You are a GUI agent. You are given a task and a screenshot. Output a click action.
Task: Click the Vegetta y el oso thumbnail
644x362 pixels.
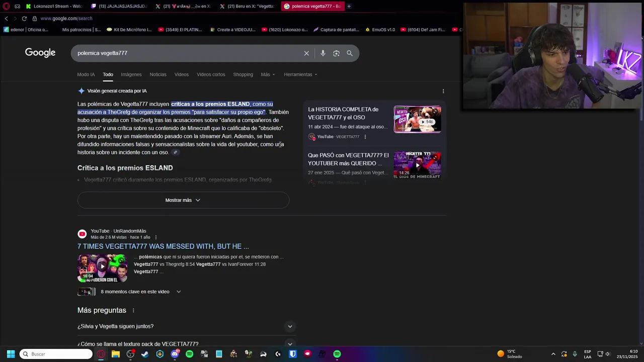pos(418,119)
